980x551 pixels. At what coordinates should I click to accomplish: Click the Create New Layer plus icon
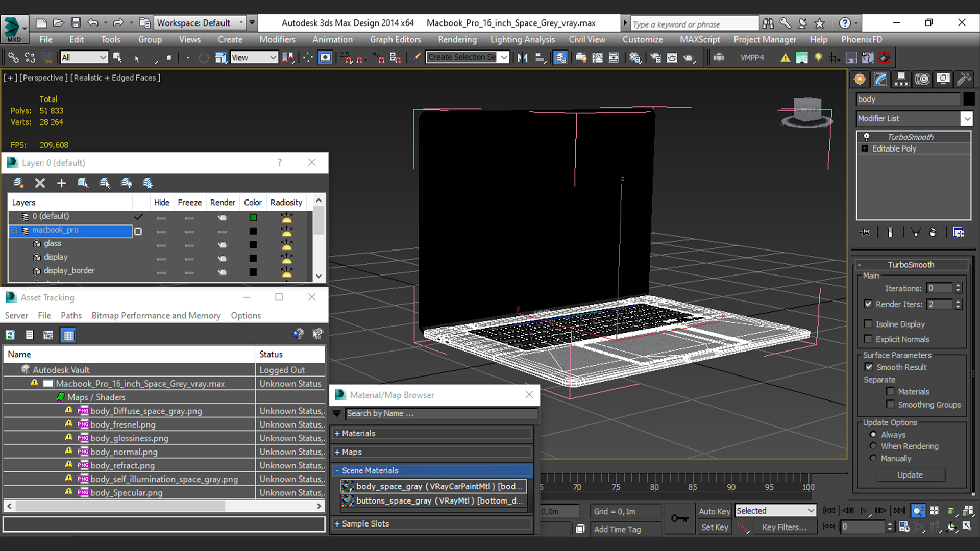coord(61,183)
